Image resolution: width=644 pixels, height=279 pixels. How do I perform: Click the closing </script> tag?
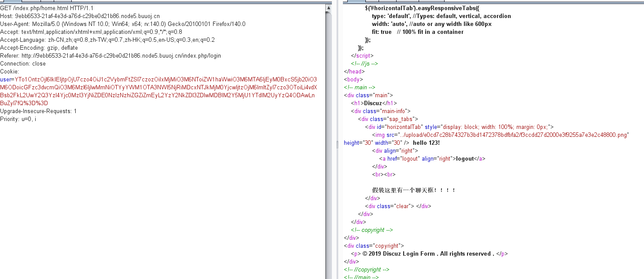362,56
